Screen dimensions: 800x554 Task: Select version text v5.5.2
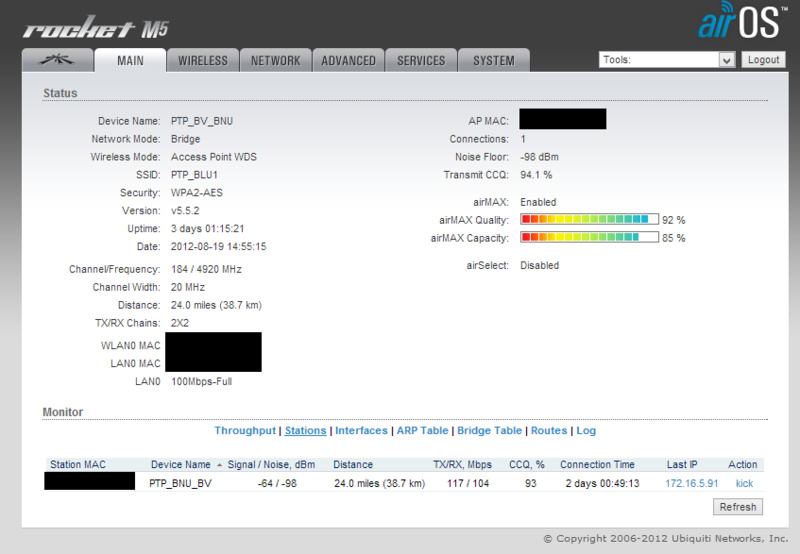pyautogui.click(x=185, y=210)
